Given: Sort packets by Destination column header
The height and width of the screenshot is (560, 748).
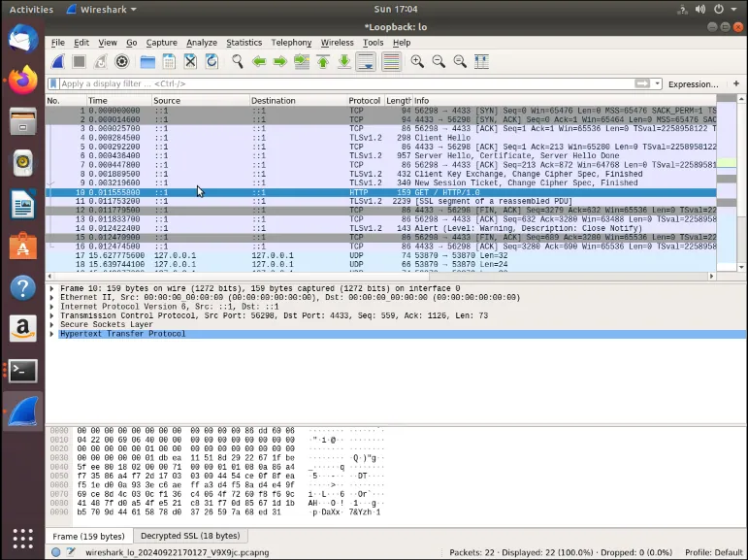Looking at the screenshot, I should coord(298,101).
